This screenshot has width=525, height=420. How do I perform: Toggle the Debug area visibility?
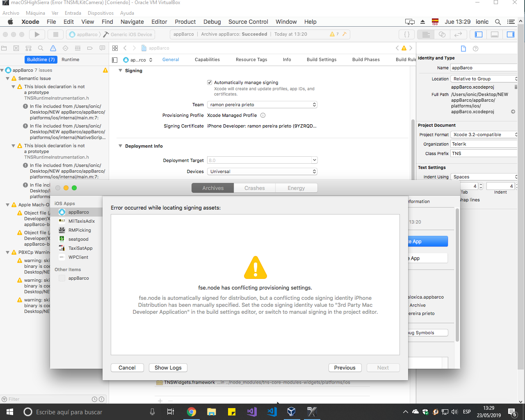(495, 34)
